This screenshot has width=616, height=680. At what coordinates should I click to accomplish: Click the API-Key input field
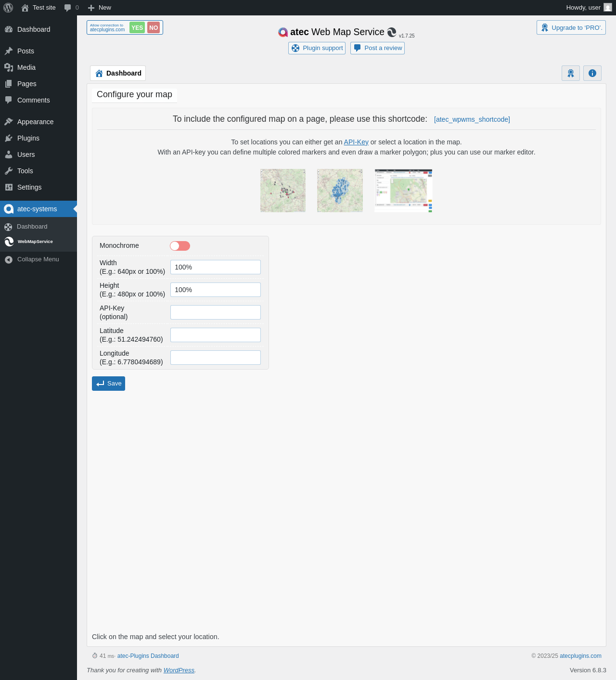pos(216,312)
